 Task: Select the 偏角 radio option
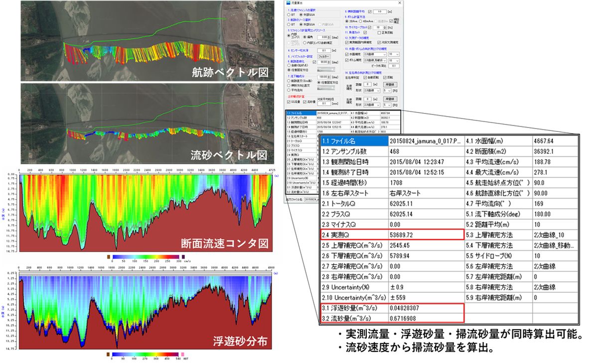[x=304, y=37]
